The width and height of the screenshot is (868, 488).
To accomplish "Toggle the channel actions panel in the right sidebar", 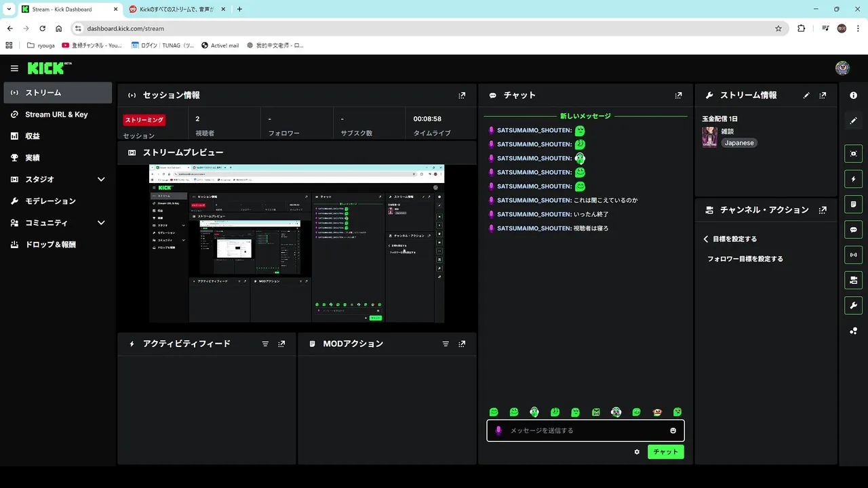I will (x=853, y=280).
